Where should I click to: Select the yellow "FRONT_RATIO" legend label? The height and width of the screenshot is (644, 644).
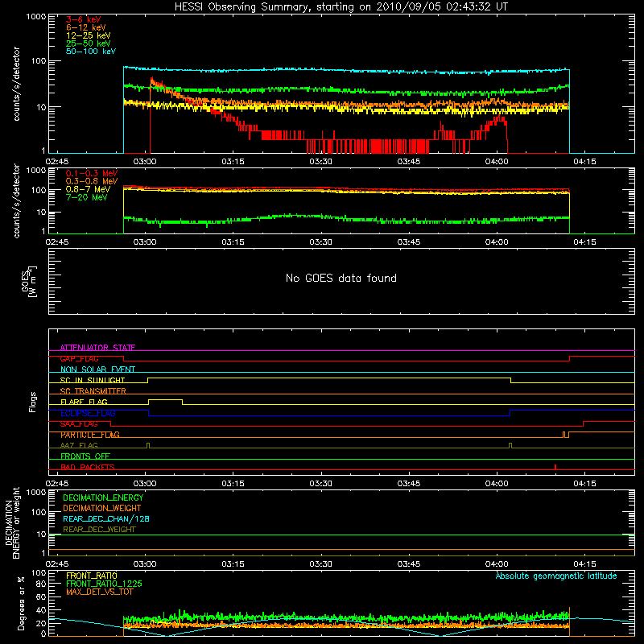pos(92,576)
